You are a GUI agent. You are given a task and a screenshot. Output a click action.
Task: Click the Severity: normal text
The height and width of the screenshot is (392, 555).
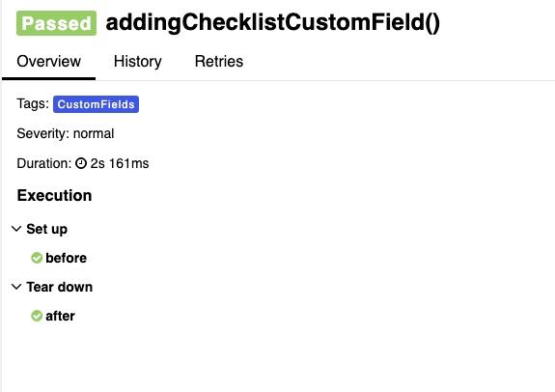[x=65, y=133]
